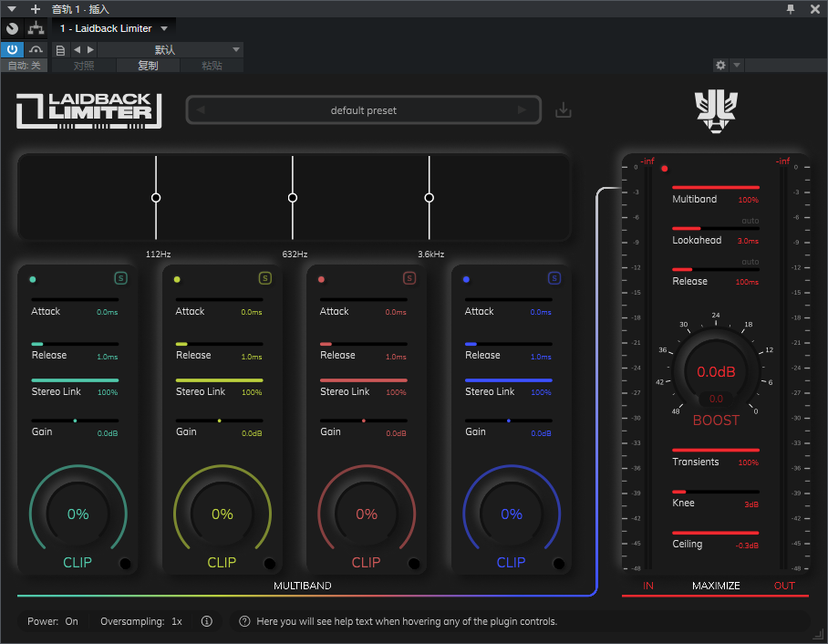Click the 对照 compare button

(84, 66)
